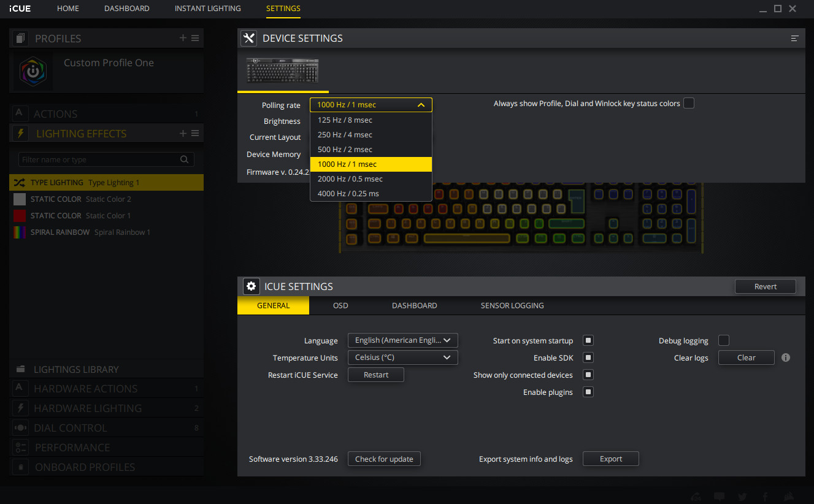Image resolution: width=814 pixels, height=504 pixels.
Task: Open the HARDWARE ACTIONS section
Action: [106, 389]
